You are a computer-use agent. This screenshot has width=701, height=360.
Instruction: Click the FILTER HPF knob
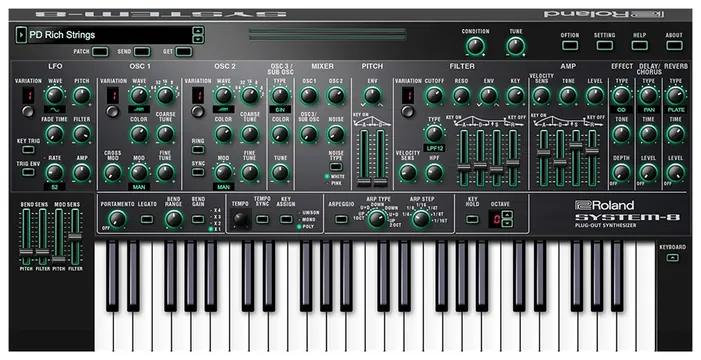(x=434, y=172)
